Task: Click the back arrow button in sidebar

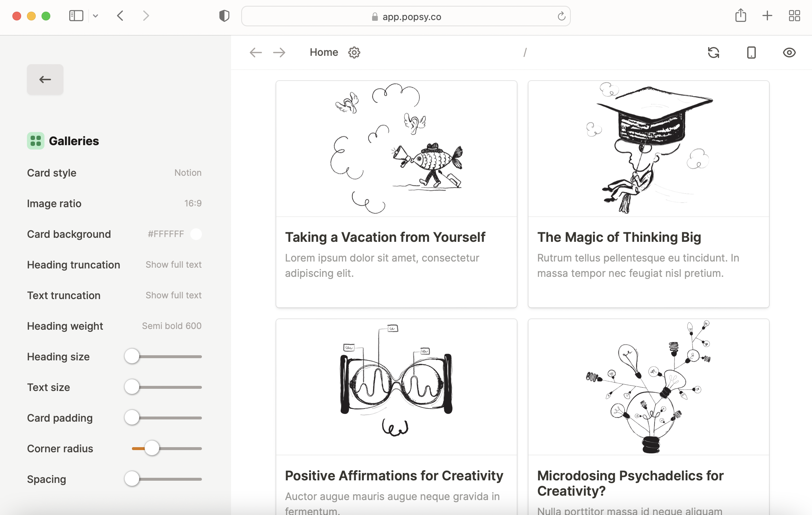Action: [x=45, y=80]
